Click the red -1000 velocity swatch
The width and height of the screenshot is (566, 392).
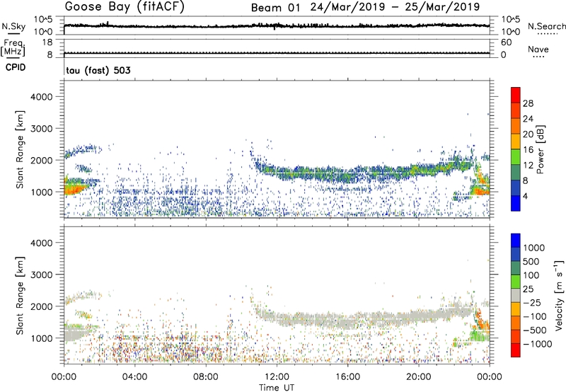516,350
